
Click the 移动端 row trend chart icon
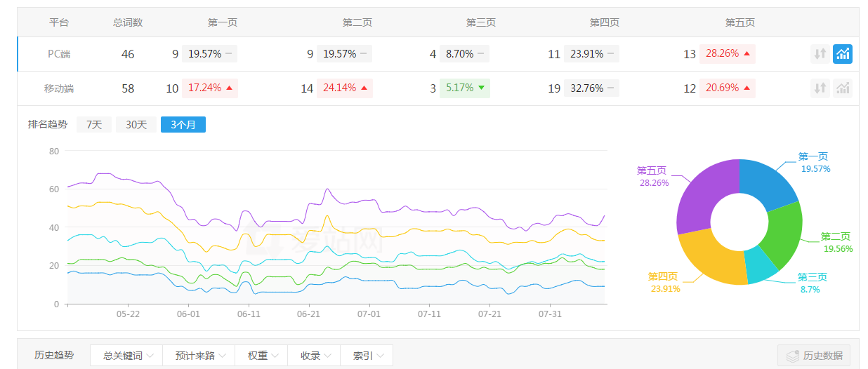[843, 88]
